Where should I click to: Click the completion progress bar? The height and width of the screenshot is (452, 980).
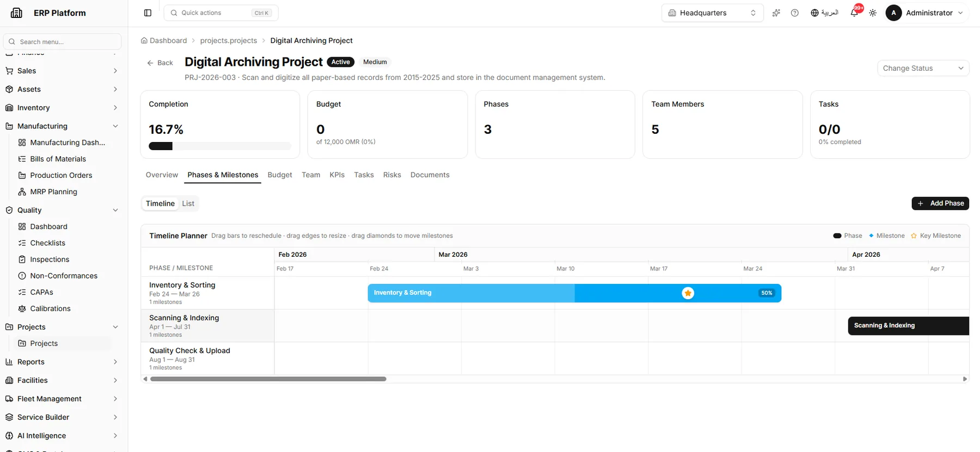coord(220,146)
